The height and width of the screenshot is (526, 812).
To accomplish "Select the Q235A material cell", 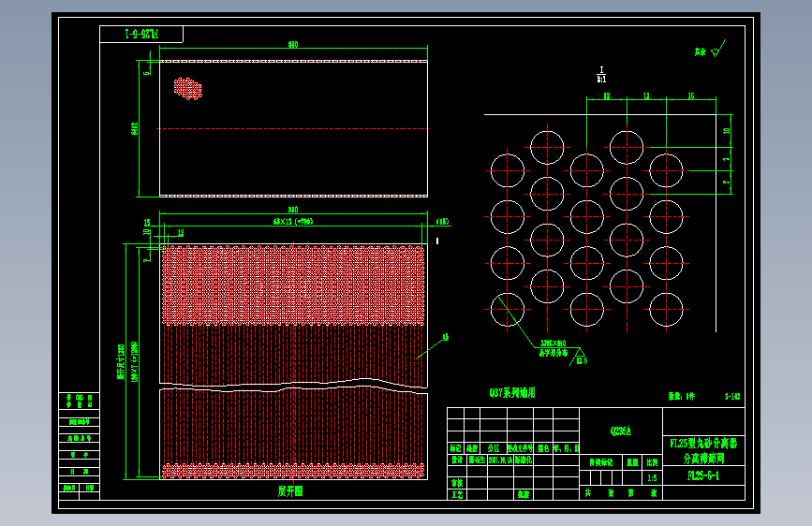I will click(621, 431).
